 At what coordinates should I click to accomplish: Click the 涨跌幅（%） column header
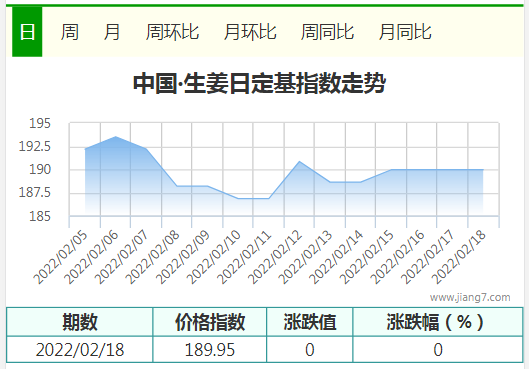click(x=438, y=322)
